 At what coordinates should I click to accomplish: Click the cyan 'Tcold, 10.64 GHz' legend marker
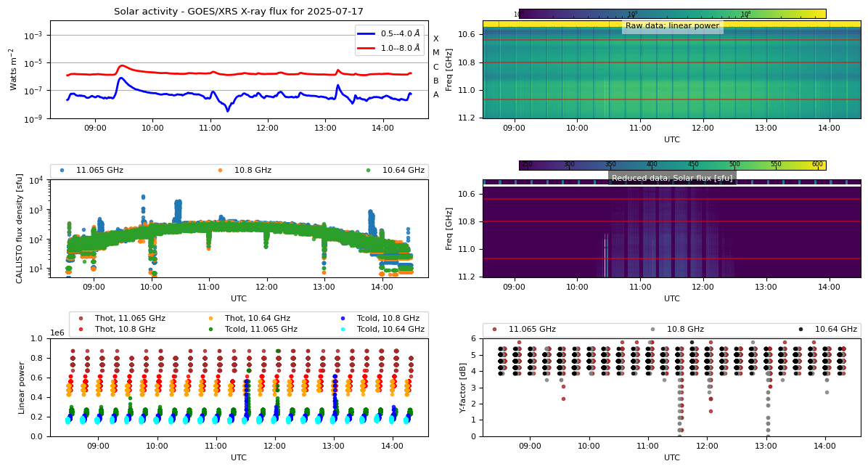[343, 328]
